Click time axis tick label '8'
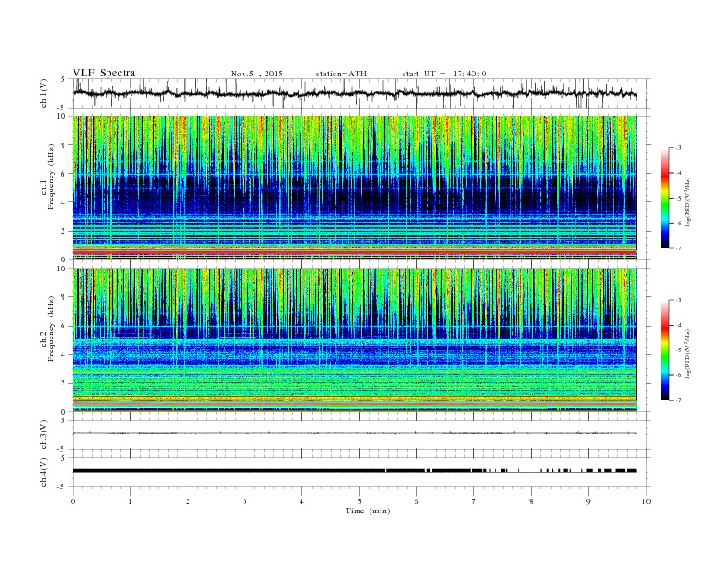Viewport: 728px width, 563px height. (x=531, y=501)
